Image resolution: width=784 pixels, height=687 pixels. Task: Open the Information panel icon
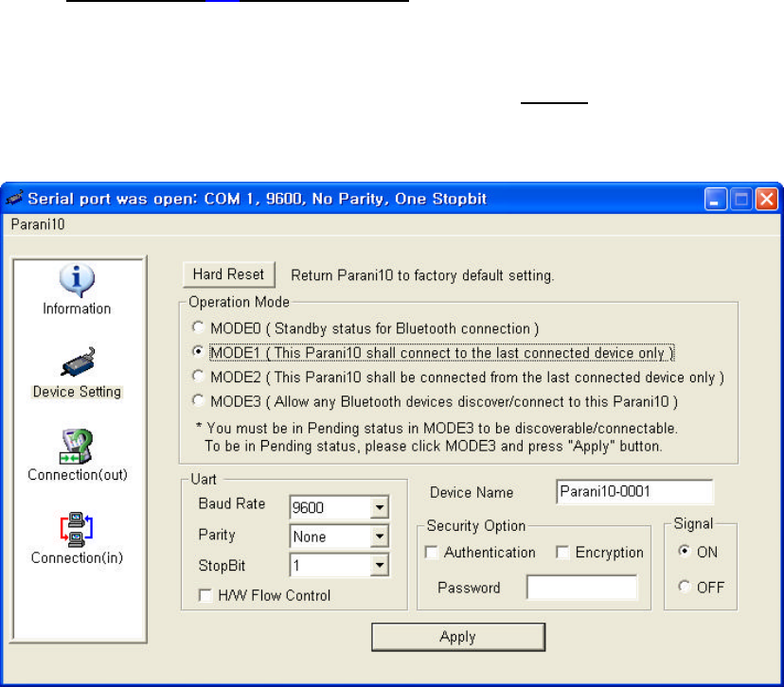77,279
